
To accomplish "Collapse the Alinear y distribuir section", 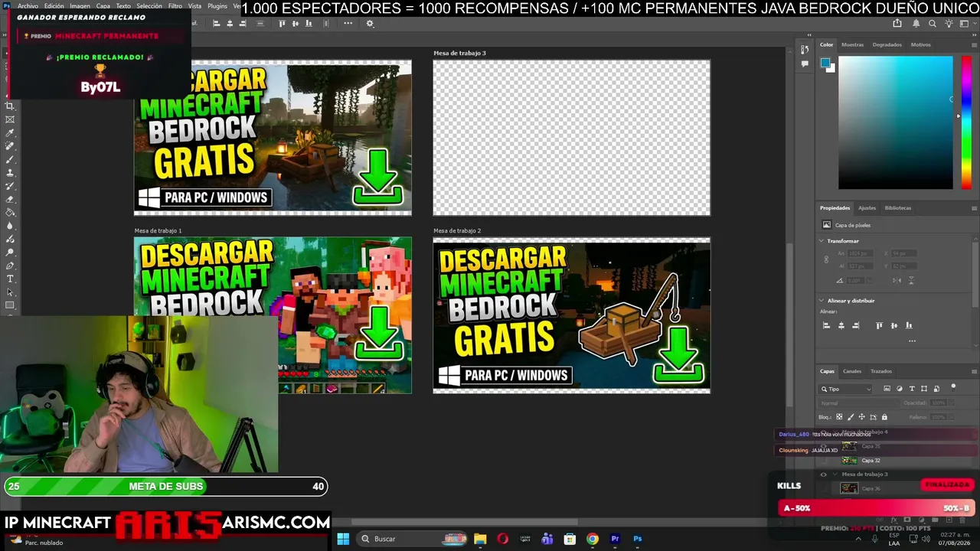I will (822, 301).
